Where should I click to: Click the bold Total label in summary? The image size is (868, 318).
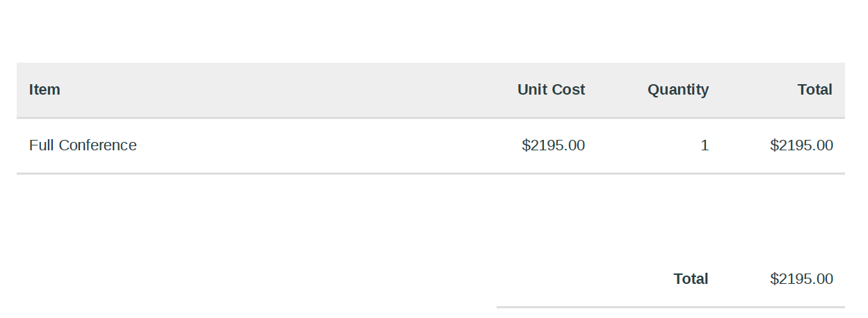coord(691,279)
